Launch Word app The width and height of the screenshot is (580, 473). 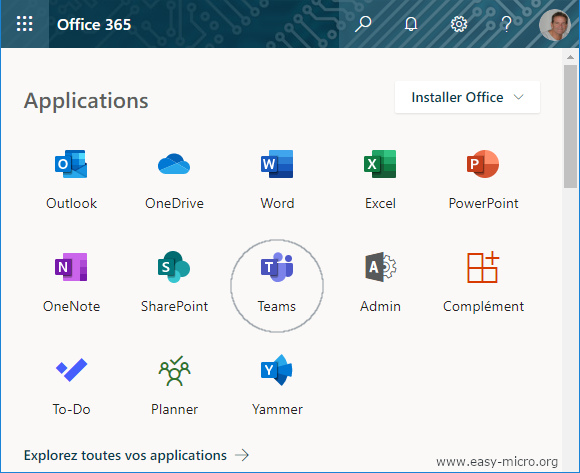[277, 180]
